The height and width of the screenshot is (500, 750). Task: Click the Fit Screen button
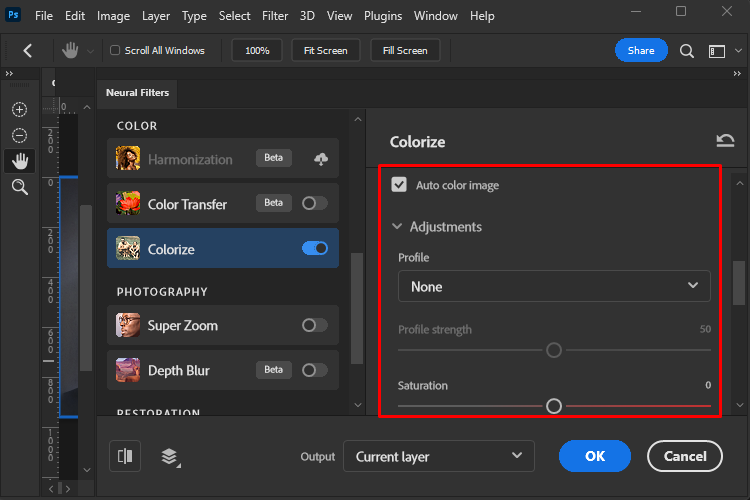tap(326, 50)
